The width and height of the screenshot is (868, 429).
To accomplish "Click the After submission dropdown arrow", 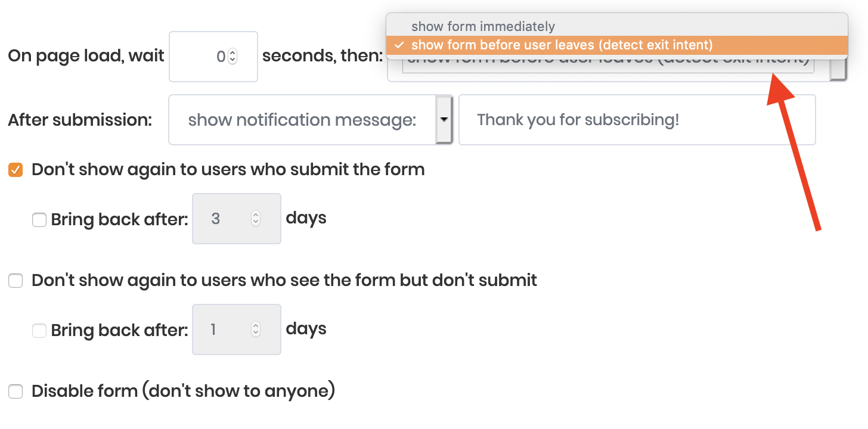I will (444, 120).
